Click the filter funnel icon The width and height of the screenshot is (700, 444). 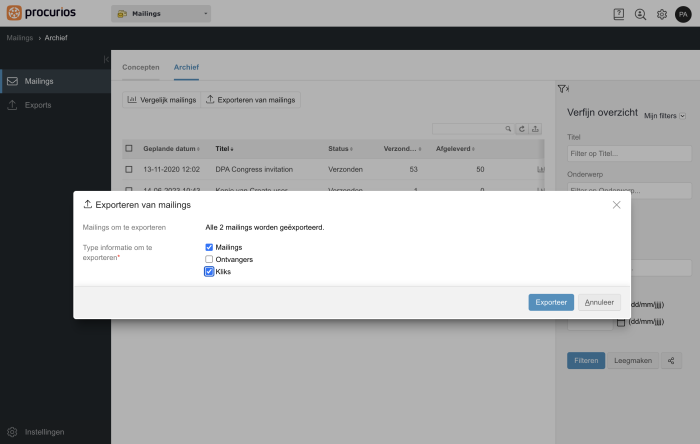coord(562,89)
